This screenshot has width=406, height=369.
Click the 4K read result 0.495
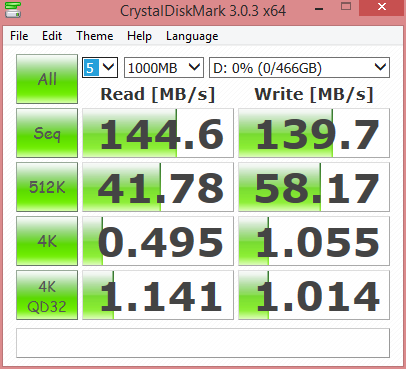click(x=158, y=241)
